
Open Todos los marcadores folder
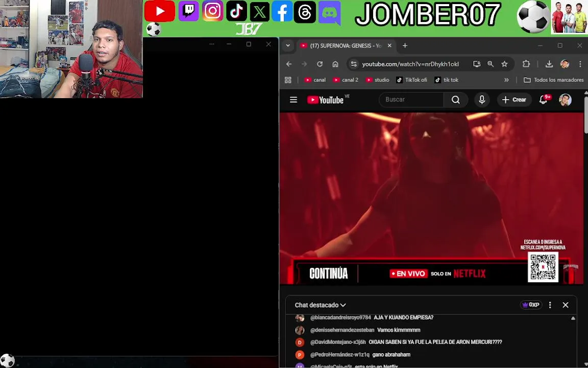pos(553,80)
